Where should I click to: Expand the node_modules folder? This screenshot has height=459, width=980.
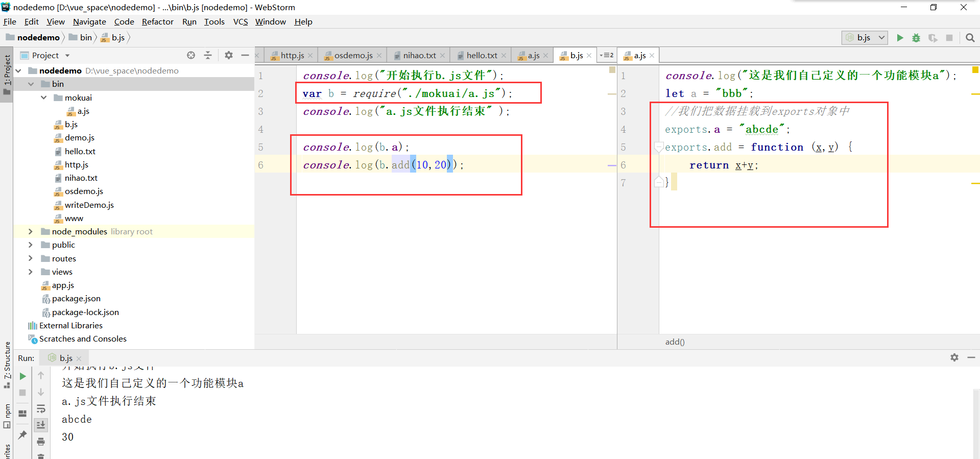[31, 232]
